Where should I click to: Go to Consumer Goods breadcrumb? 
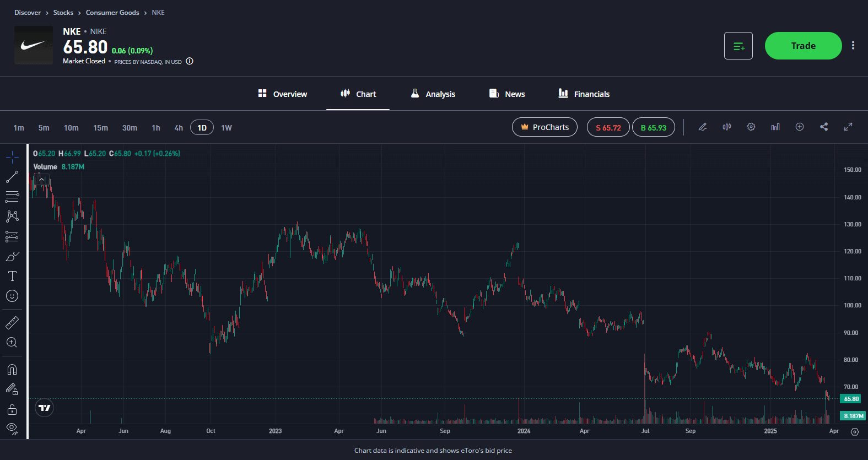tap(112, 13)
